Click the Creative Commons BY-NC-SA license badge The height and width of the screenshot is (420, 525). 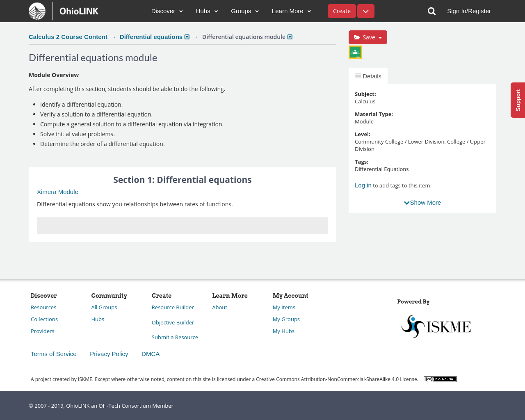[x=440, y=379]
